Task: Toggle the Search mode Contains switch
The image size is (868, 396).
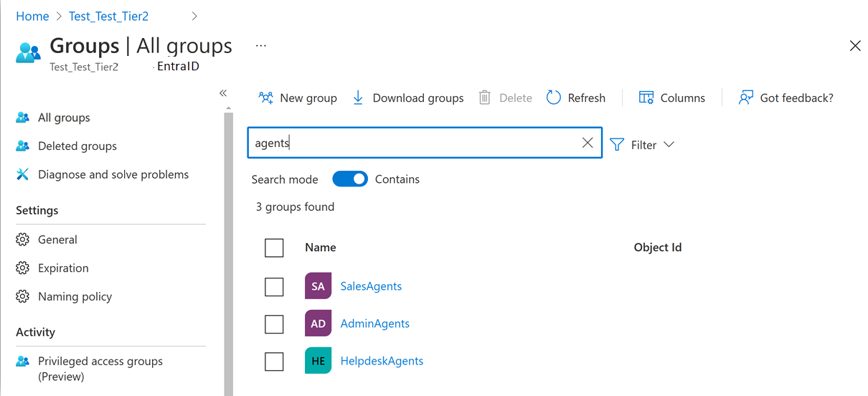Action: [x=350, y=179]
